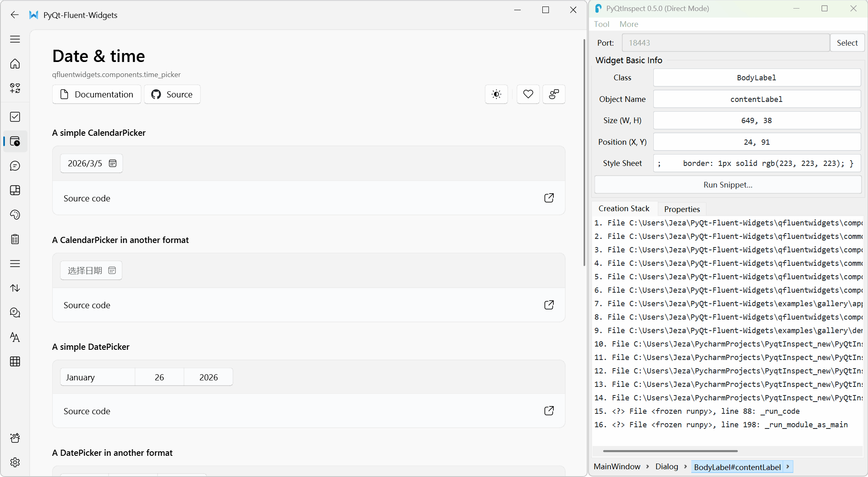Switch to the Properties tab
Viewport: 868px width, 477px height.
(682, 209)
